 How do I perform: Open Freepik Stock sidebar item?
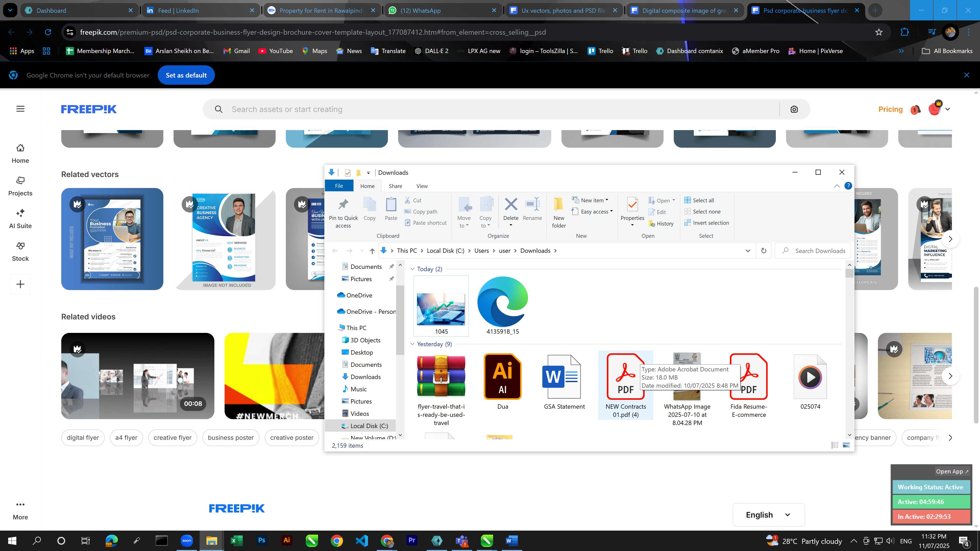point(20,251)
